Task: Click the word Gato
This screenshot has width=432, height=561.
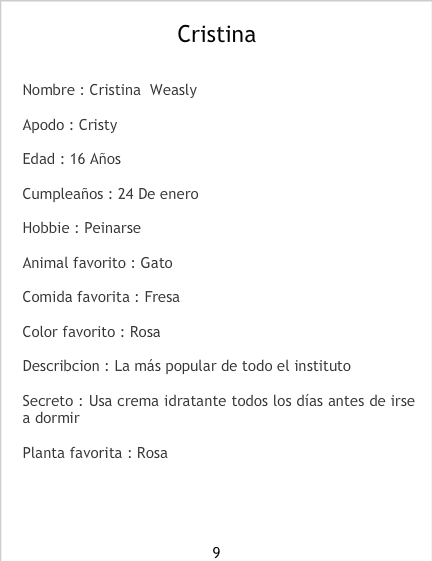Action: (156, 263)
